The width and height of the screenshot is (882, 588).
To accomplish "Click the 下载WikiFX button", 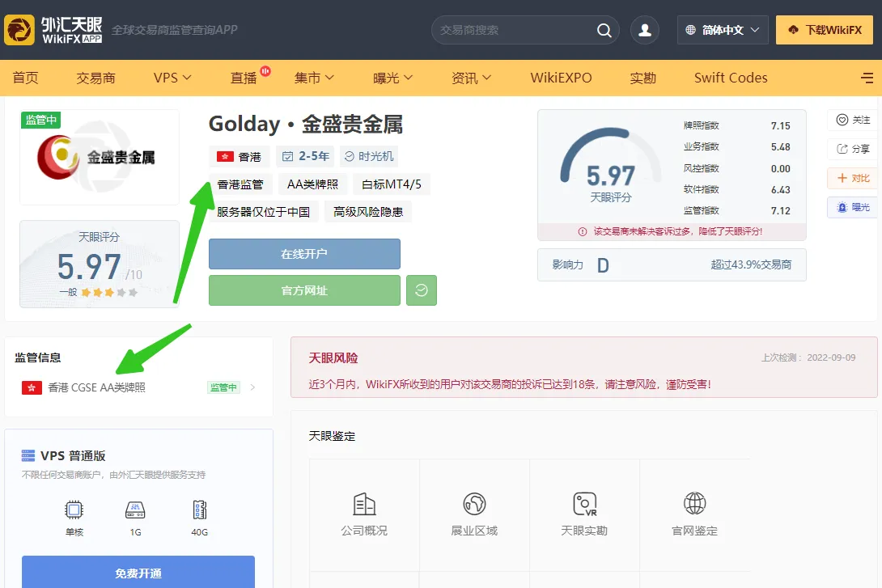I will click(824, 30).
